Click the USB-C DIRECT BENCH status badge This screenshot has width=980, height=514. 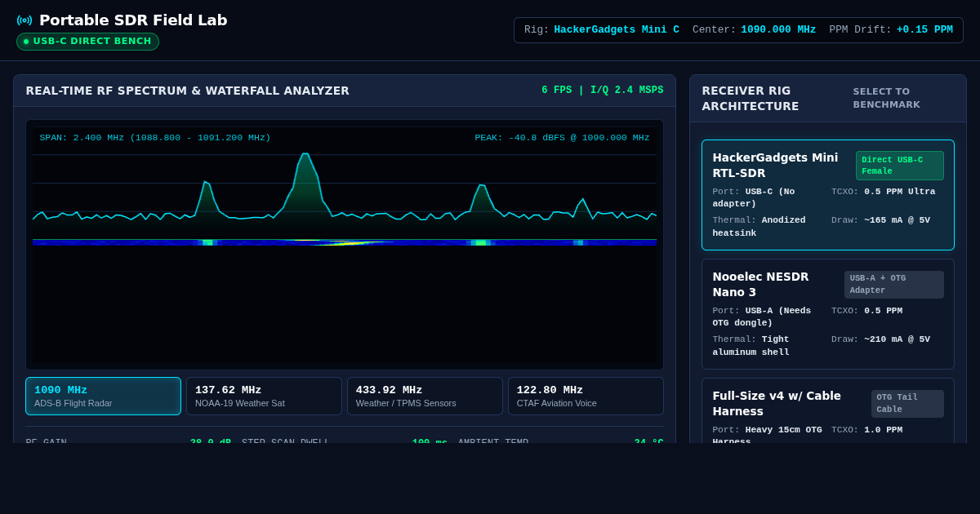87,42
